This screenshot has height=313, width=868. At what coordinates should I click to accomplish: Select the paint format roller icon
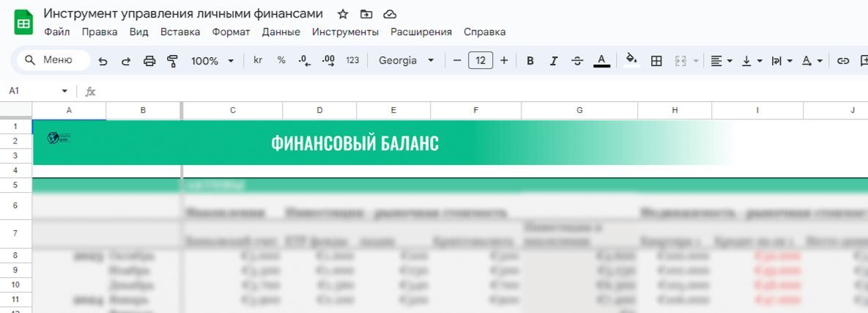pyautogui.click(x=173, y=61)
